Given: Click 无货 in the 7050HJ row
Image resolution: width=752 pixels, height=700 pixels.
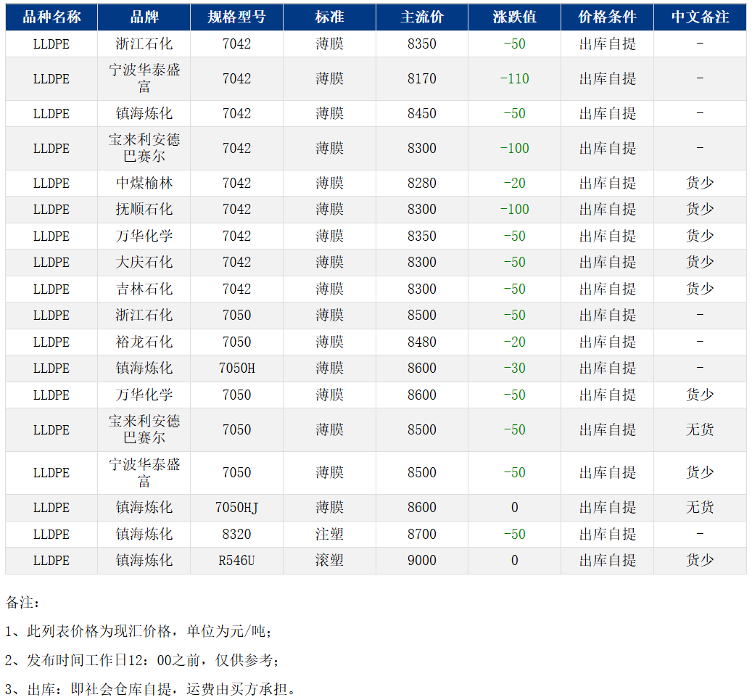Looking at the screenshot, I should click(x=701, y=508).
